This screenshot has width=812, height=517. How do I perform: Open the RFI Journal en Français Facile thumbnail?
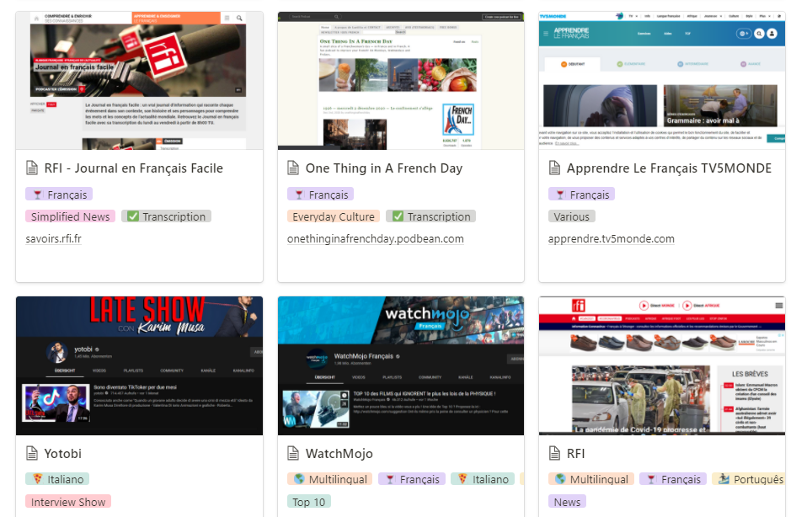click(139, 80)
